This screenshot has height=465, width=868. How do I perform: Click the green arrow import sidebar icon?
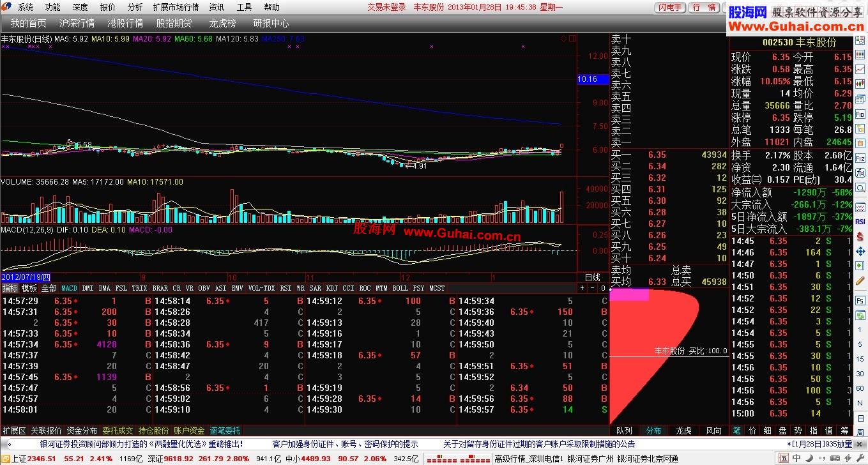coord(860,266)
